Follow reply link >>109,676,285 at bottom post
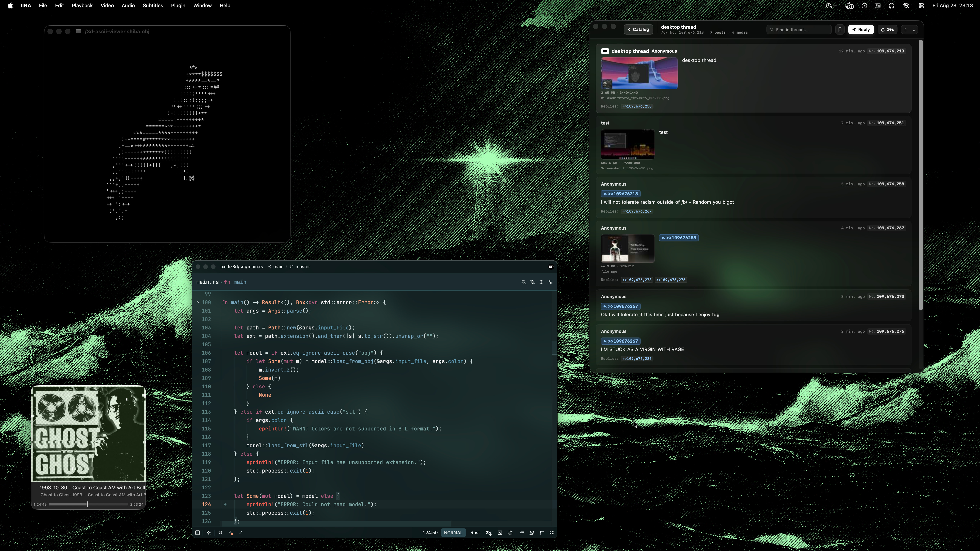The height and width of the screenshot is (551, 980). tap(637, 359)
